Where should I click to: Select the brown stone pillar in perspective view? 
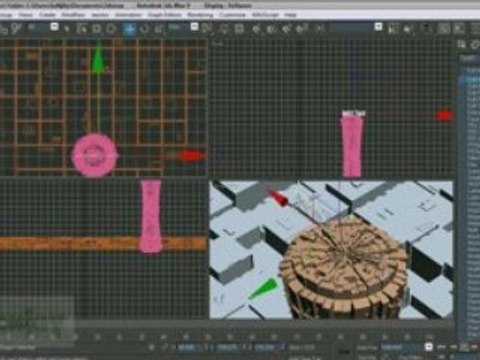tap(344, 267)
